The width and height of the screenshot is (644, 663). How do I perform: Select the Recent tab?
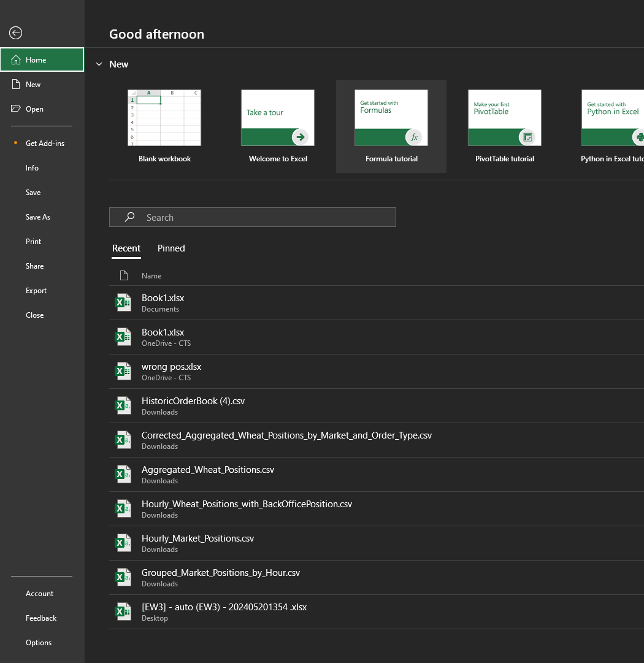click(126, 248)
